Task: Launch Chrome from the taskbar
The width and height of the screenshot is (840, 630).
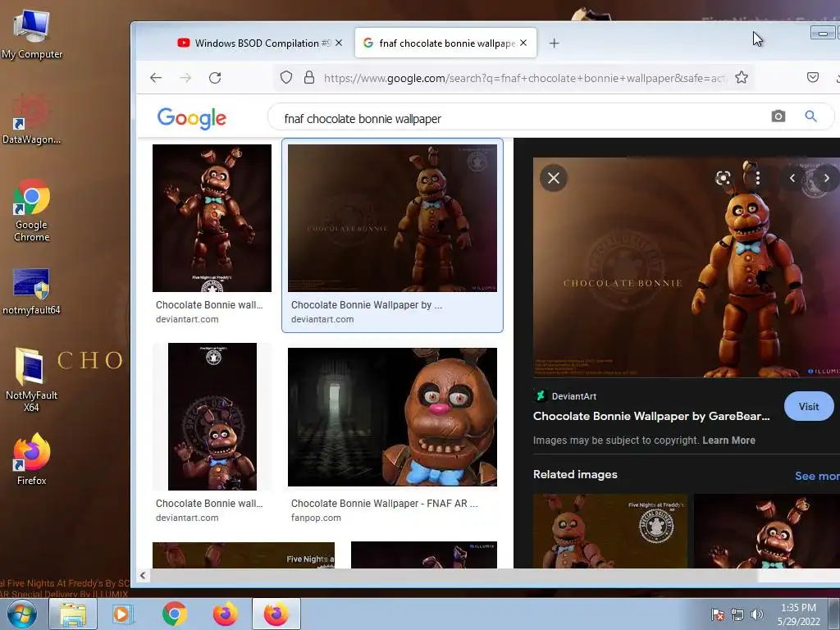Action: [x=174, y=614]
